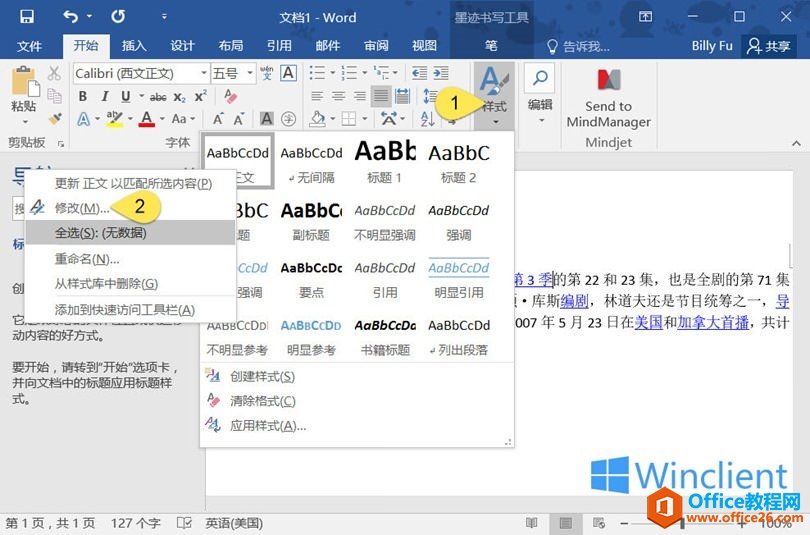Toggle Center paragraph alignment
This screenshot has height=535, width=810.
338,96
